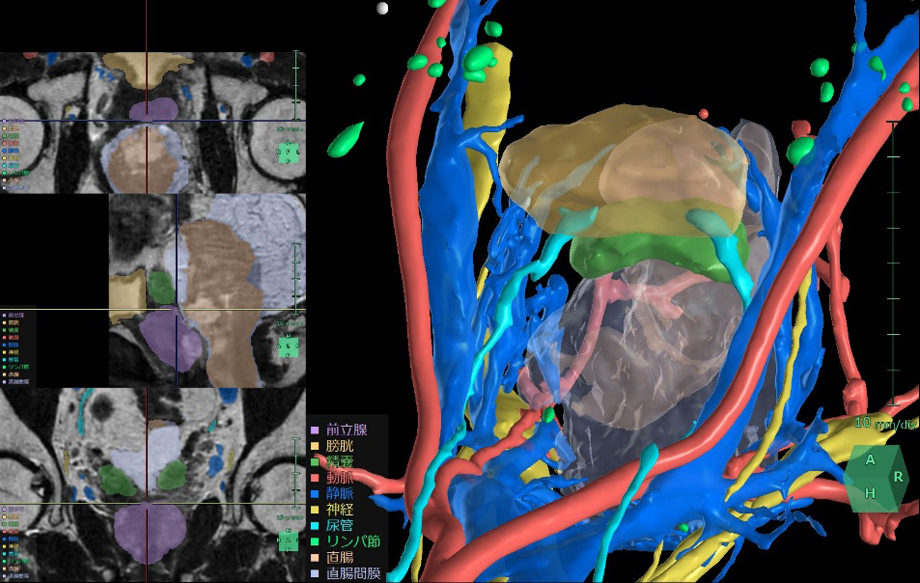
Task: Click the H face of 3D orientation cube
Action: [871, 493]
